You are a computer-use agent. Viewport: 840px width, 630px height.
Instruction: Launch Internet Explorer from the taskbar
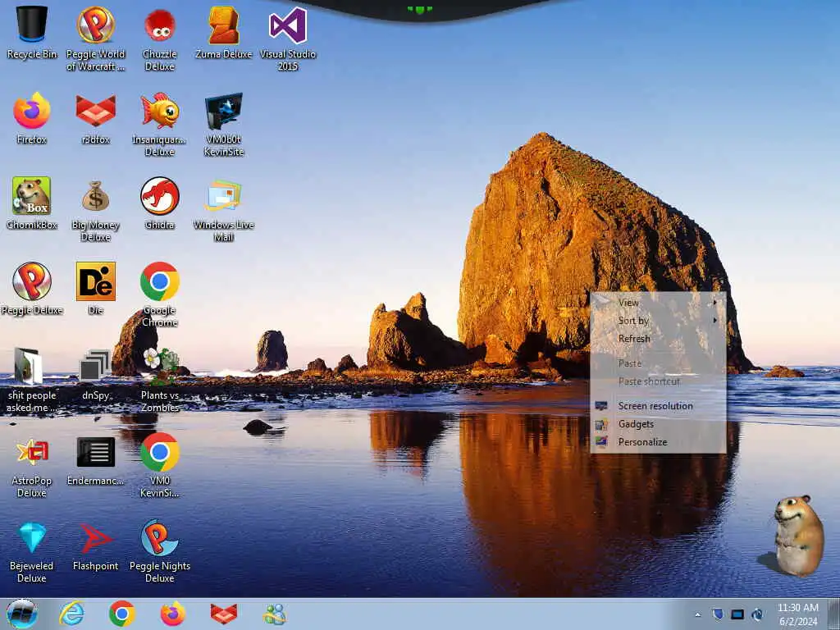tap(71, 614)
